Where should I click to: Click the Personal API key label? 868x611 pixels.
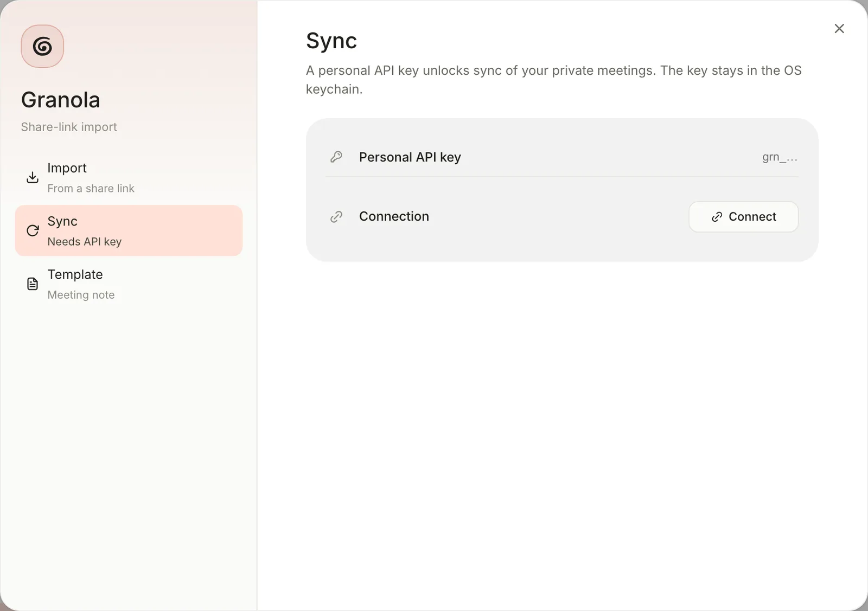click(x=410, y=157)
